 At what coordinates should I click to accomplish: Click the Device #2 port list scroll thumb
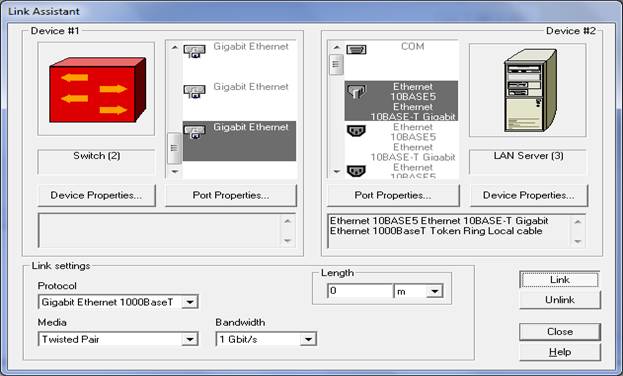(x=337, y=64)
